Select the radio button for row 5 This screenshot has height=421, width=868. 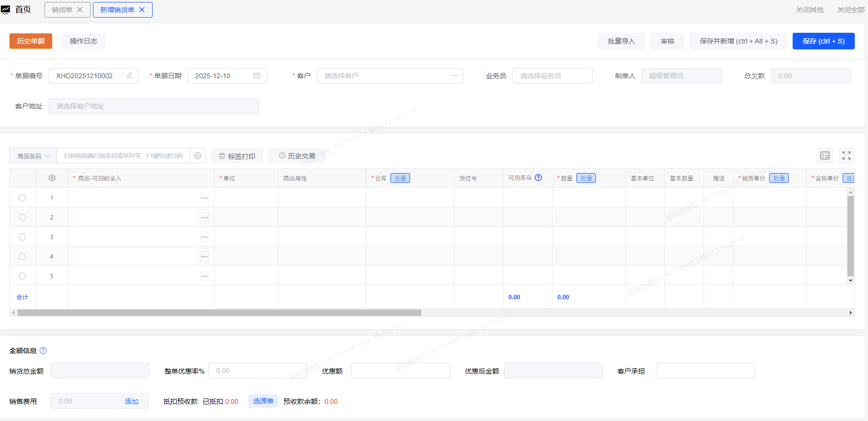[22, 276]
